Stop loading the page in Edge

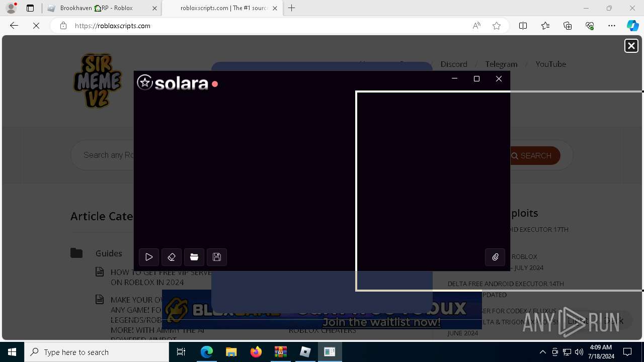pyautogui.click(x=36, y=26)
